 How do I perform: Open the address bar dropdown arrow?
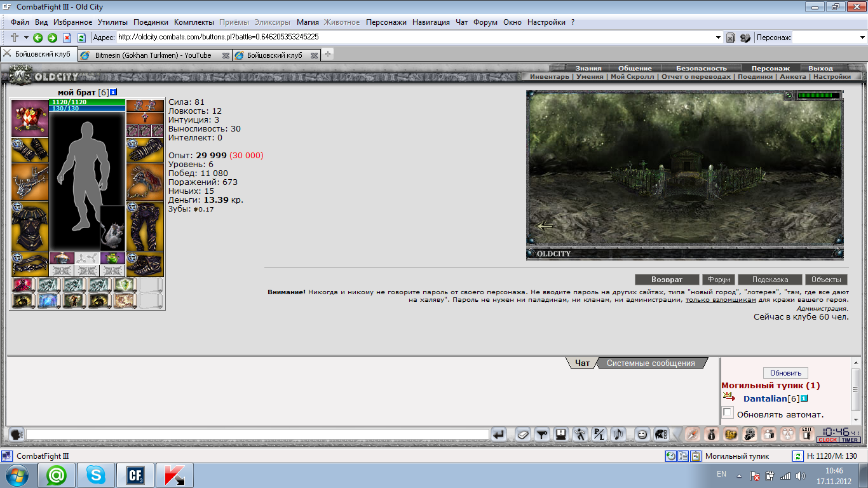[x=719, y=37]
